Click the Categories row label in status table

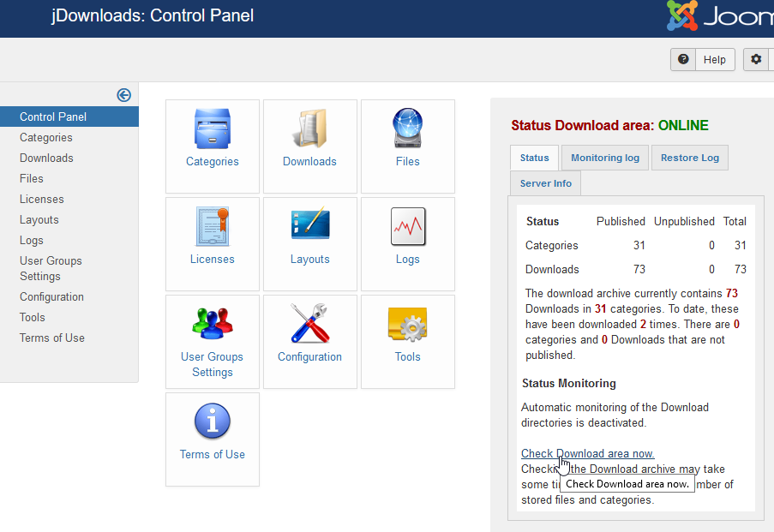point(551,245)
